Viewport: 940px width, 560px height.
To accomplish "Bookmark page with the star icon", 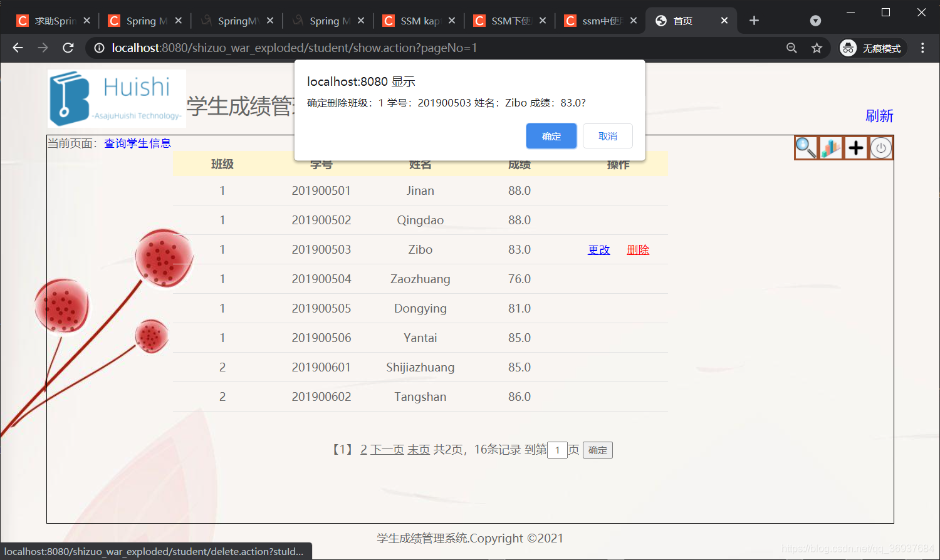I will pos(817,48).
